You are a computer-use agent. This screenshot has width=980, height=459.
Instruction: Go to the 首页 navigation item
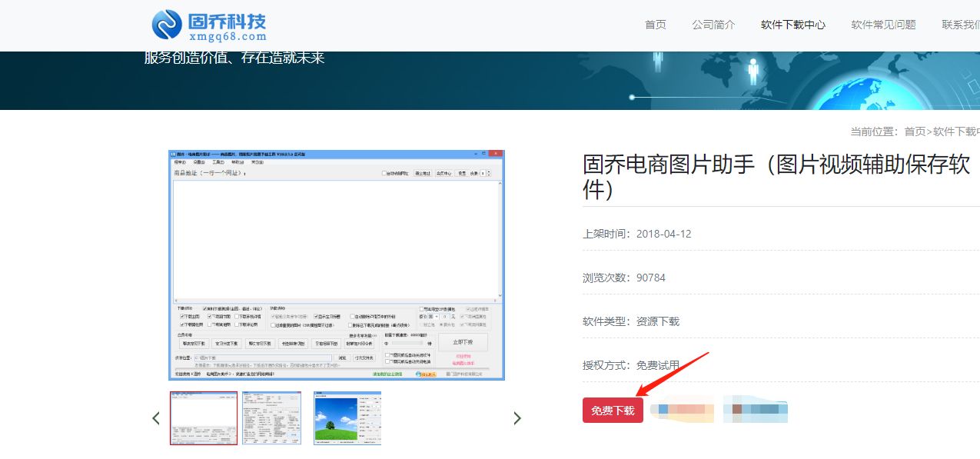pyautogui.click(x=655, y=25)
